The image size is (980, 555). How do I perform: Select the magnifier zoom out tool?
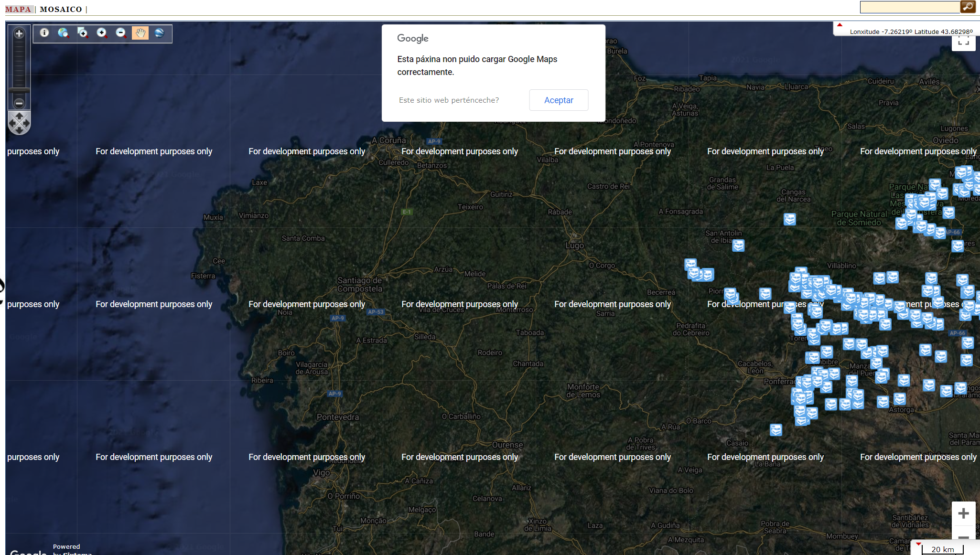121,33
